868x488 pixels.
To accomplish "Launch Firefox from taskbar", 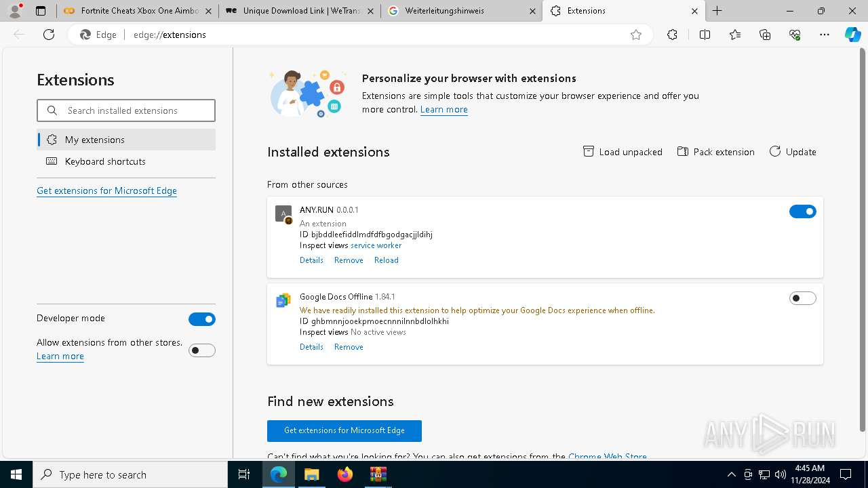I will 344,474.
